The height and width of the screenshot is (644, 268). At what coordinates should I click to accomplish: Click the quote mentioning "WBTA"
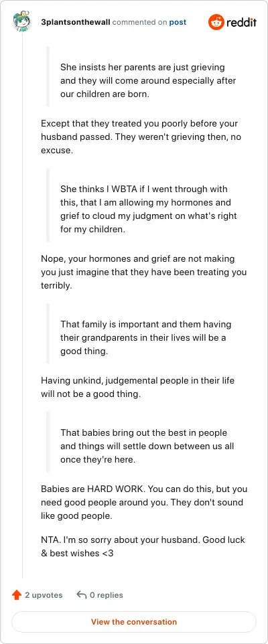coord(148,209)
